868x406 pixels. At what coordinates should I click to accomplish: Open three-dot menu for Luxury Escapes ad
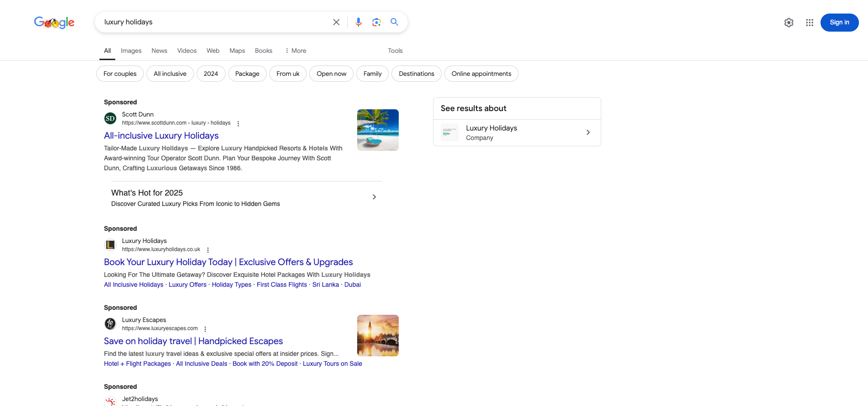pos(205,329)
